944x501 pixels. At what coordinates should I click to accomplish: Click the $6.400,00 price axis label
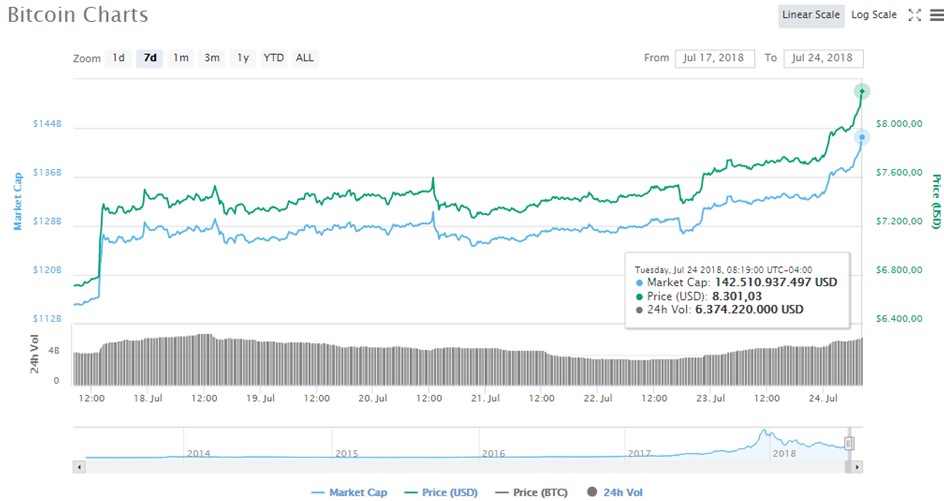click(x=899, y=319)
